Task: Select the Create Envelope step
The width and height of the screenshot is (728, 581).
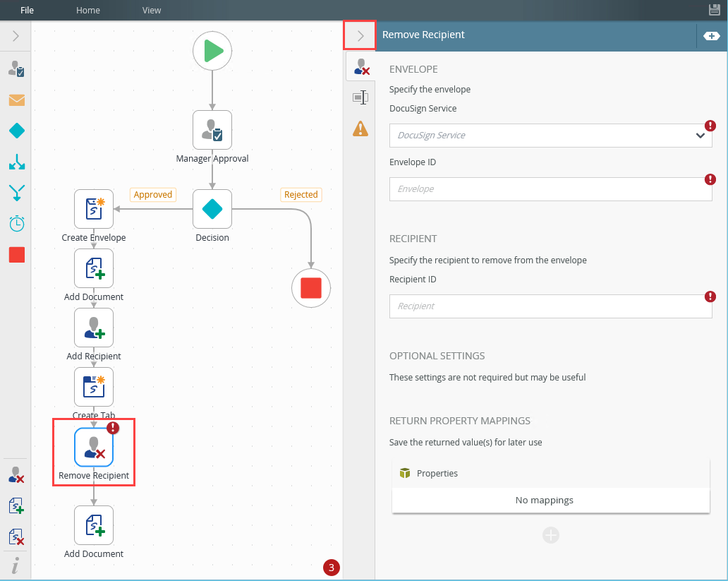Action: click(x=94, y=209)
